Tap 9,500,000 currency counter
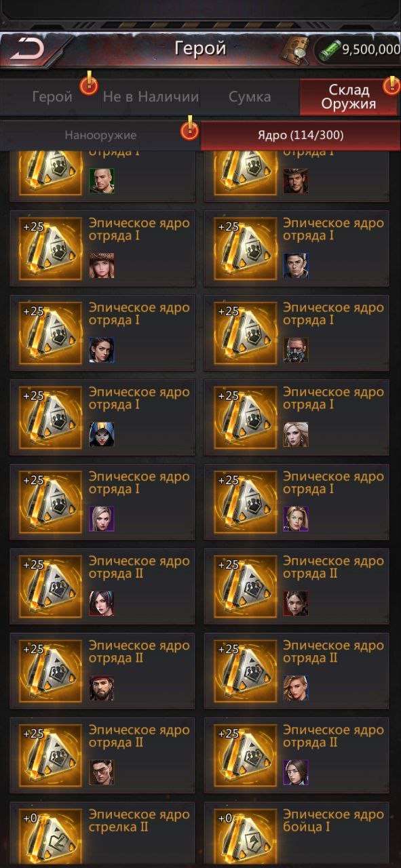401x868 pixels. (370, 50)
